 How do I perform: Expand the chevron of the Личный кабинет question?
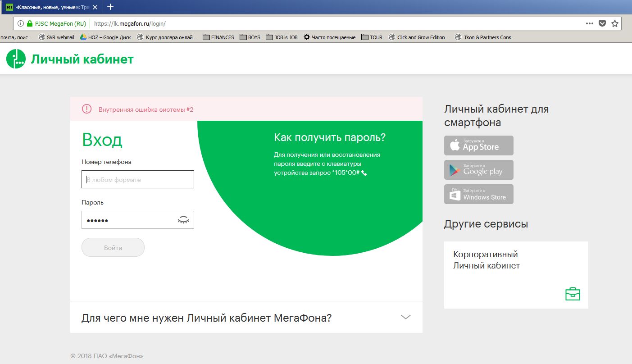pyautogui.click(x=406, y=317)
